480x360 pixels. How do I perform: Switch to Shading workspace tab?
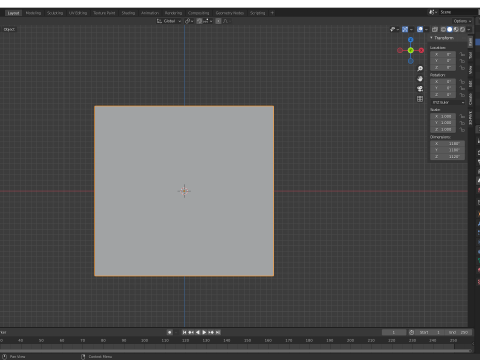pyautogui.click(x=128, y=13)
